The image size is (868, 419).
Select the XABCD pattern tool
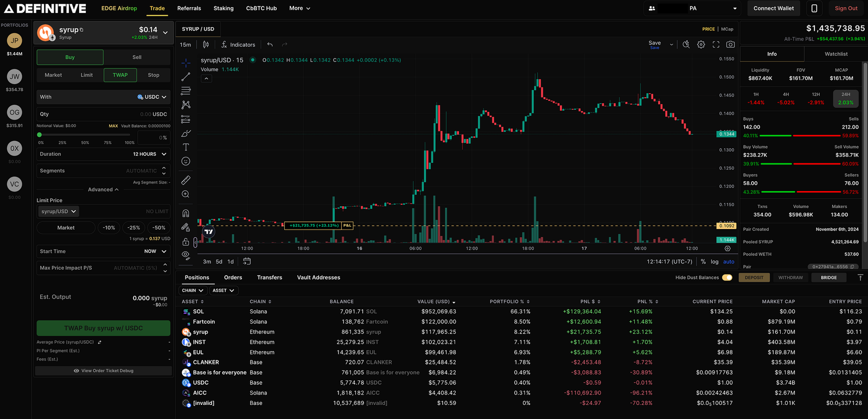click(x=186, y=105)
